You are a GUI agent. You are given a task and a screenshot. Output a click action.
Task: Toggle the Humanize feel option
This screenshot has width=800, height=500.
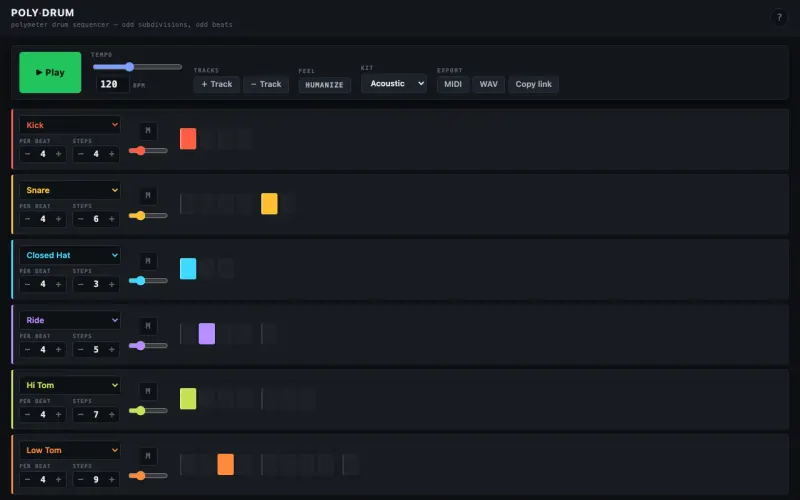[324, 85]
